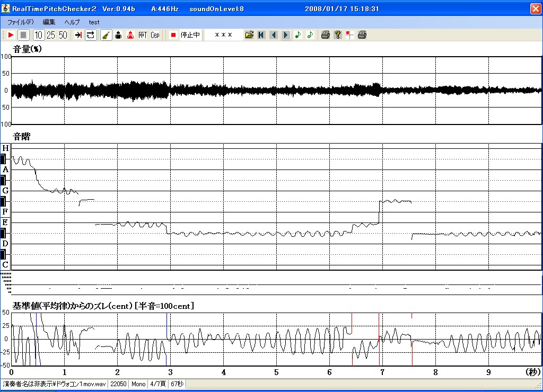Open the ヘルプ menu
Screen dimensions: 543x392
[72, 22]
